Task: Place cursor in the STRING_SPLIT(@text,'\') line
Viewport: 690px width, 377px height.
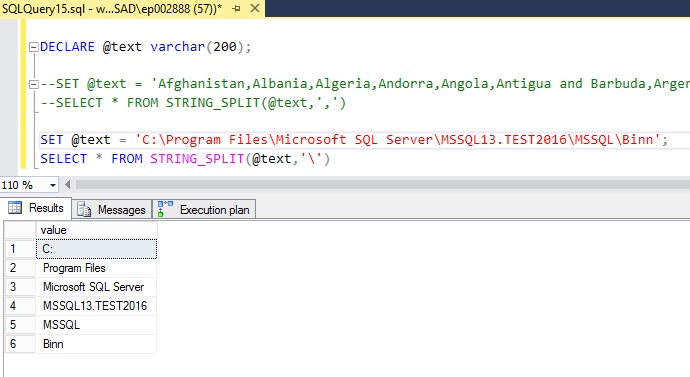Action: (x=185, y=159)
